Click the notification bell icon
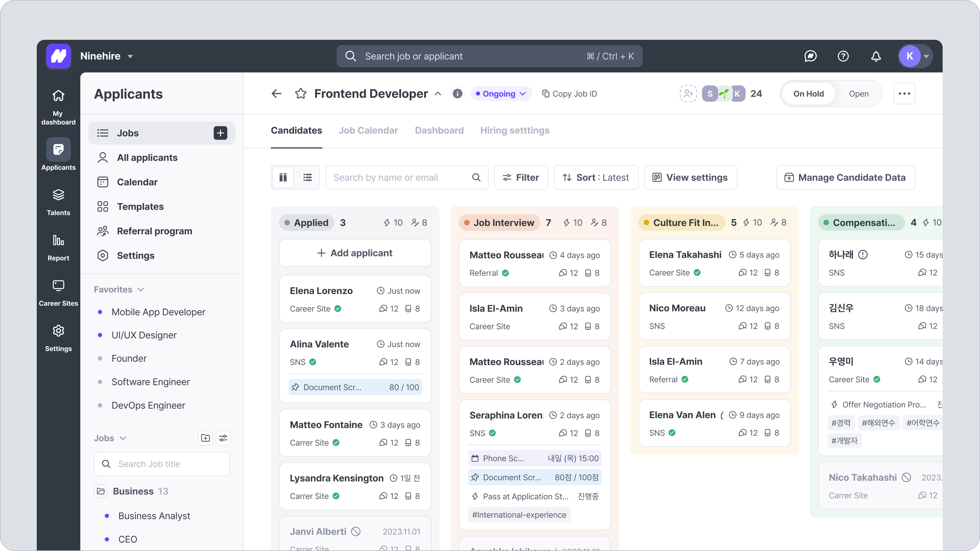 (x=876, y=56)
